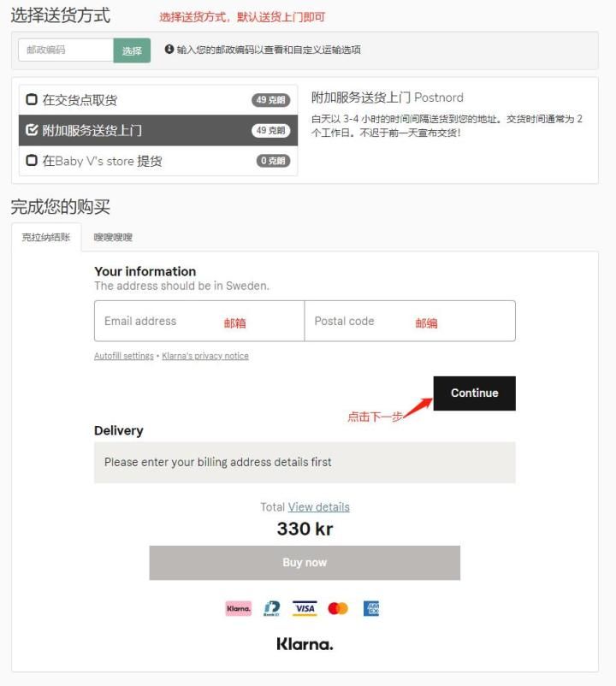This screenshot has width=616, height=686.
Task: Click the 49 克朗 badge on home delivery
Action: click(x=271, y=130)
